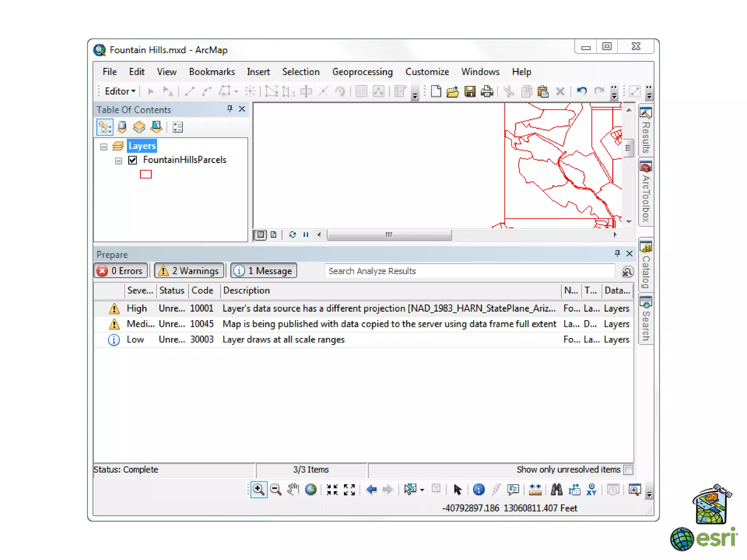Image resolution: width=747 pixels, height=560 pixels.
Task: Select the Identify tool icon
Action: pos(479,490)
